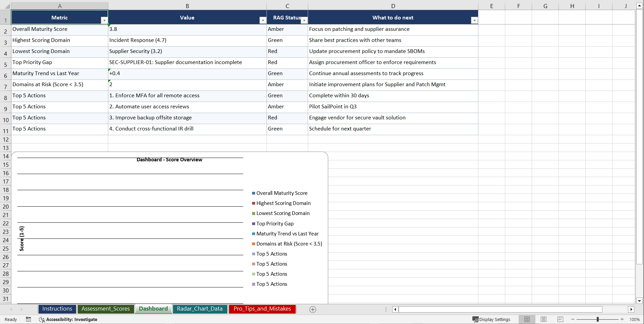Image resolution: width=644 pixels, height=324 pixels.
Task: Add a new worksheet with the plus button
Action: (312, 309)
